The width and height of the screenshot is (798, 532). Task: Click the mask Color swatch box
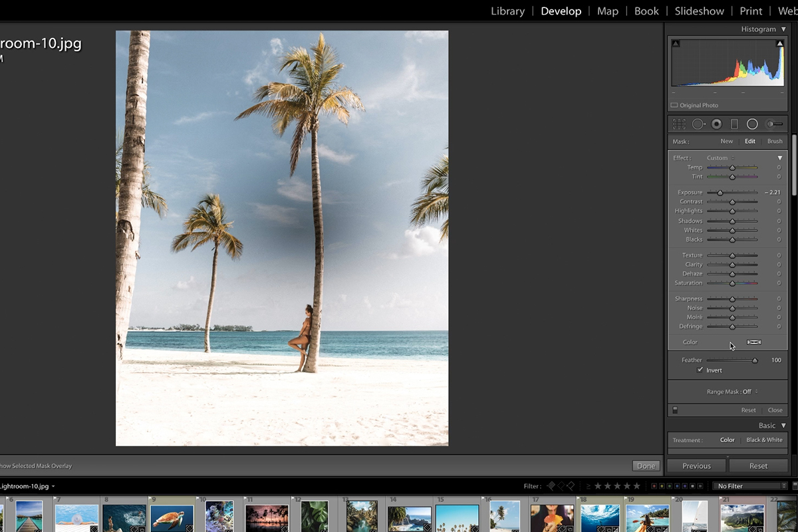pos(753,342)
